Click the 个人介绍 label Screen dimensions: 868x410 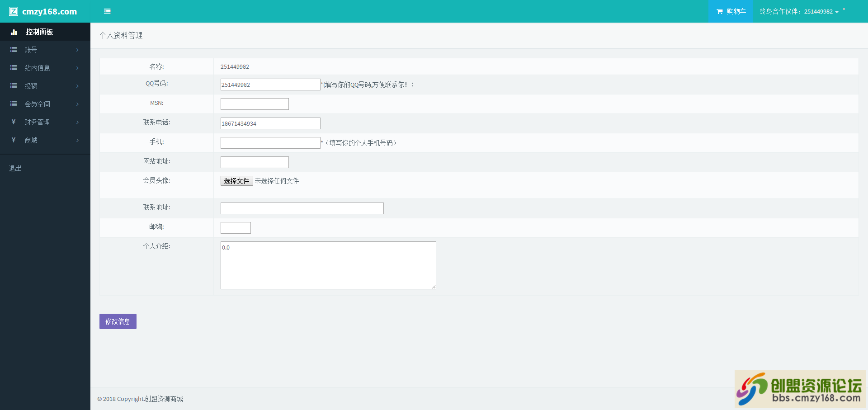[157, 246]
